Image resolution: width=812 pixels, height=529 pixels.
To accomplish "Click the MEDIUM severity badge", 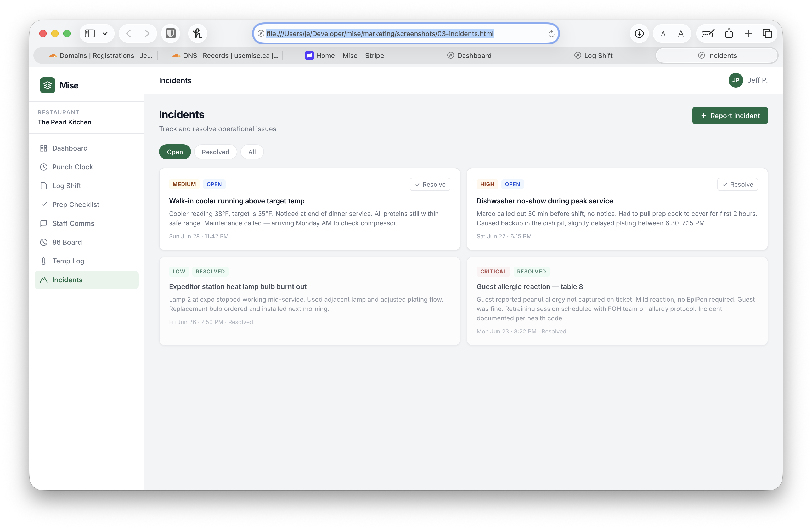I will pyautogui.click(x=184, y=185).
